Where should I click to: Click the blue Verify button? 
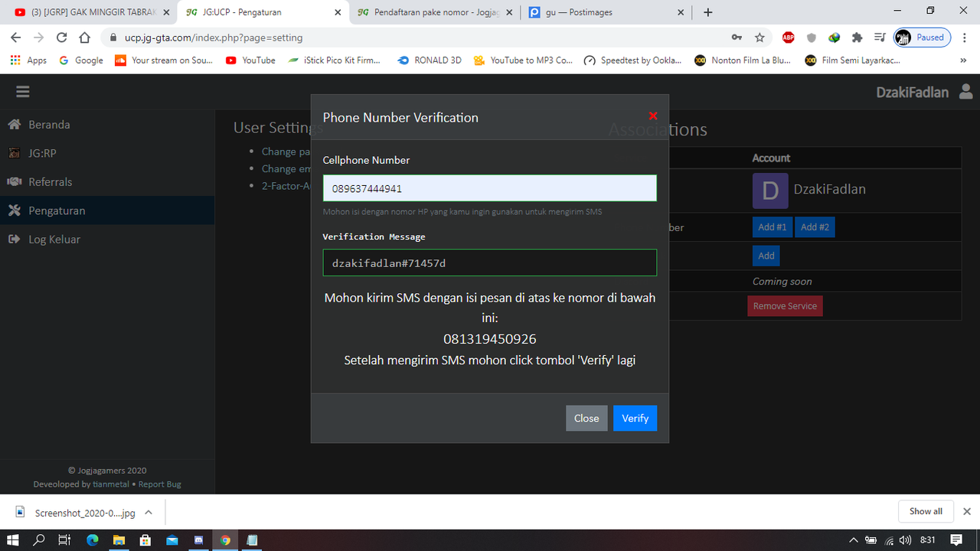635,418
